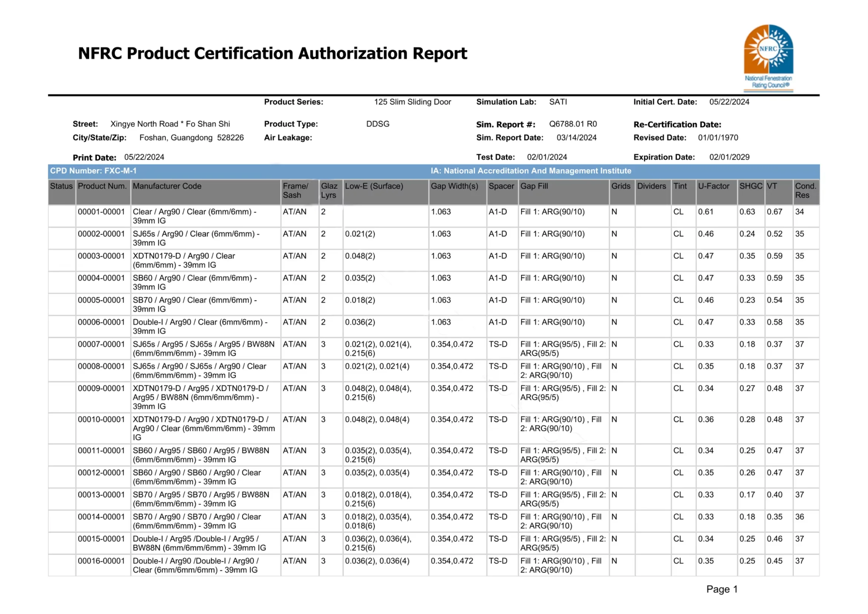
Task: Select product number 00010-00001
Action: click(101, 419)
